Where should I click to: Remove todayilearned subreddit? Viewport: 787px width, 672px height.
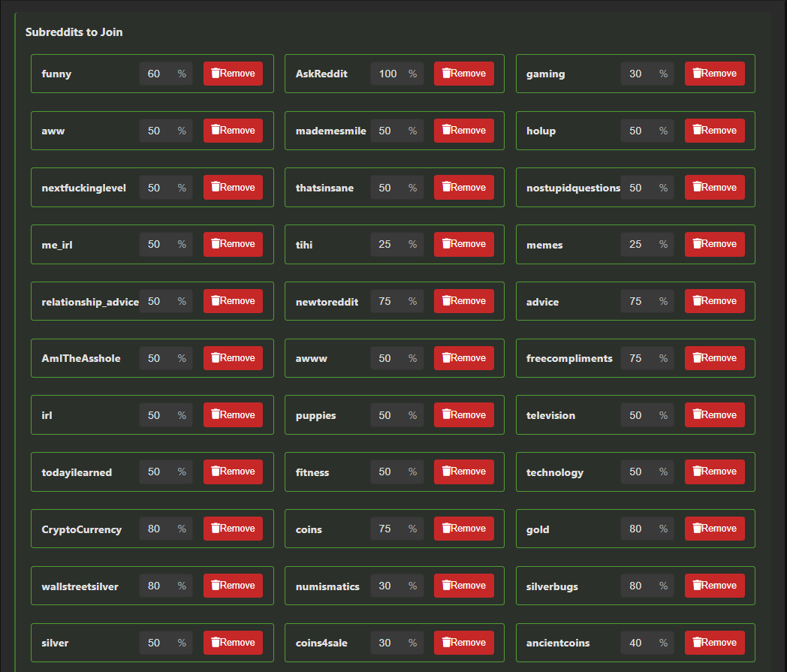[x=233, y=472]
